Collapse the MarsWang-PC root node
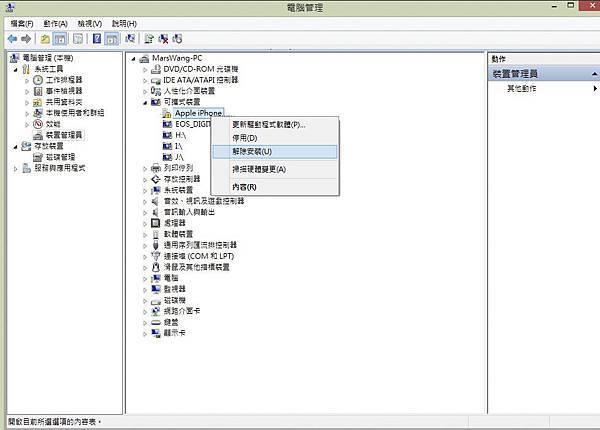Image resolution: width=600 pixels, height=430 pixels. tap(133, 59)
